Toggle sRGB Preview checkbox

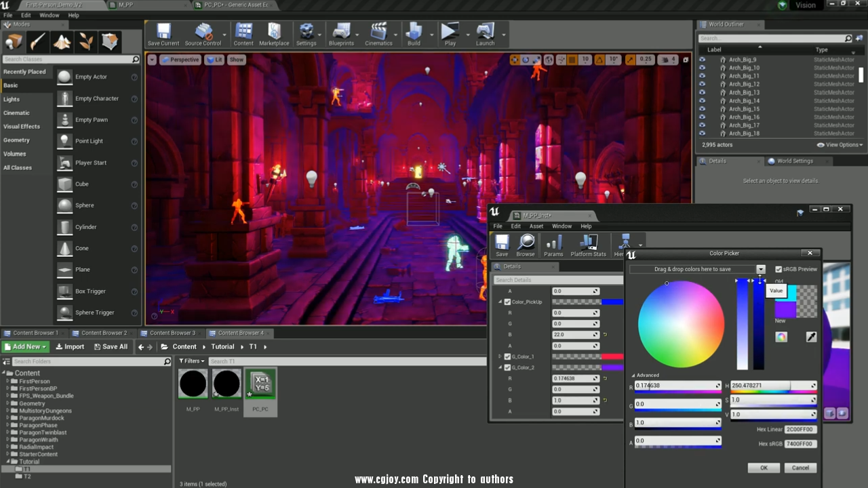pyautogui.click(x=778, y=269)
